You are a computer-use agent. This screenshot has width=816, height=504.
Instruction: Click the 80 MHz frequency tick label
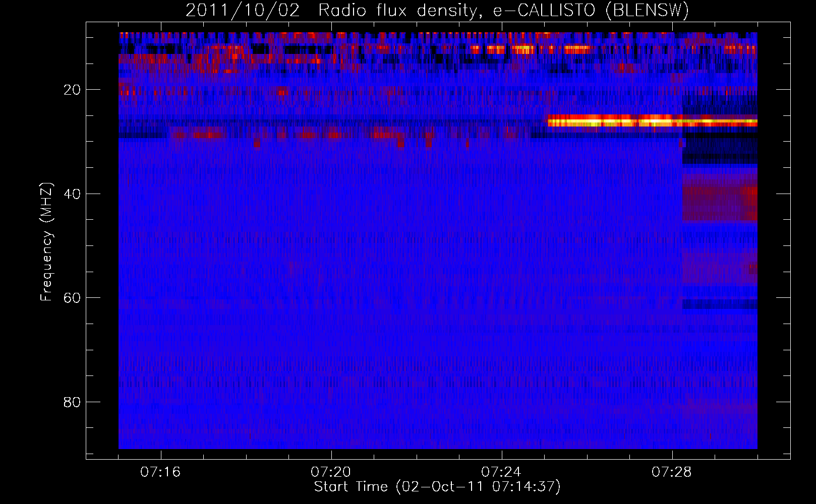click(x=73, y=402)
